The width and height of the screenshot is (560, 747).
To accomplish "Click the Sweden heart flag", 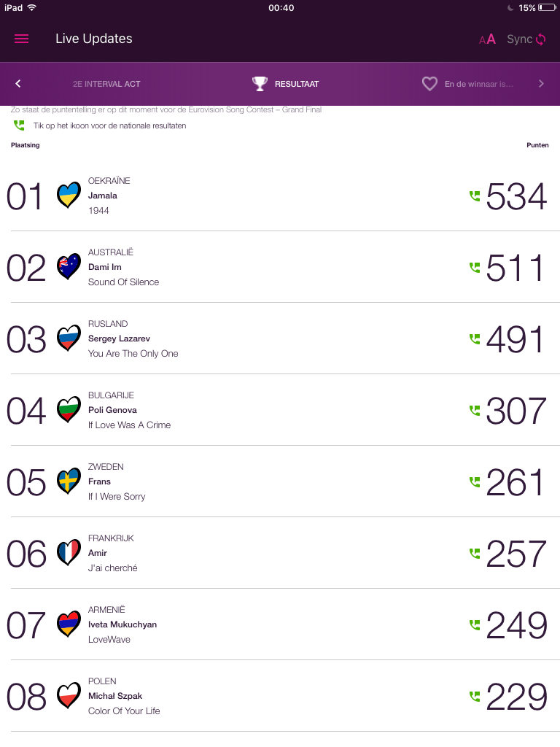I will 69,481.
